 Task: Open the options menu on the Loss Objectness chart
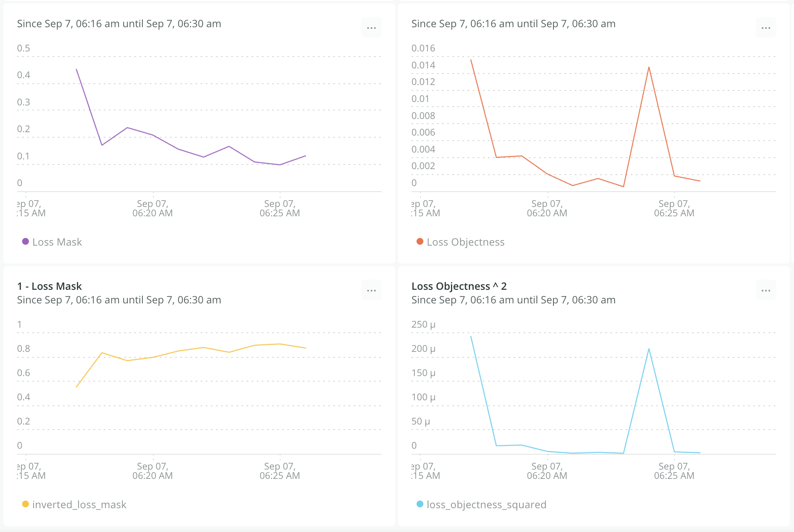[766, 27]
